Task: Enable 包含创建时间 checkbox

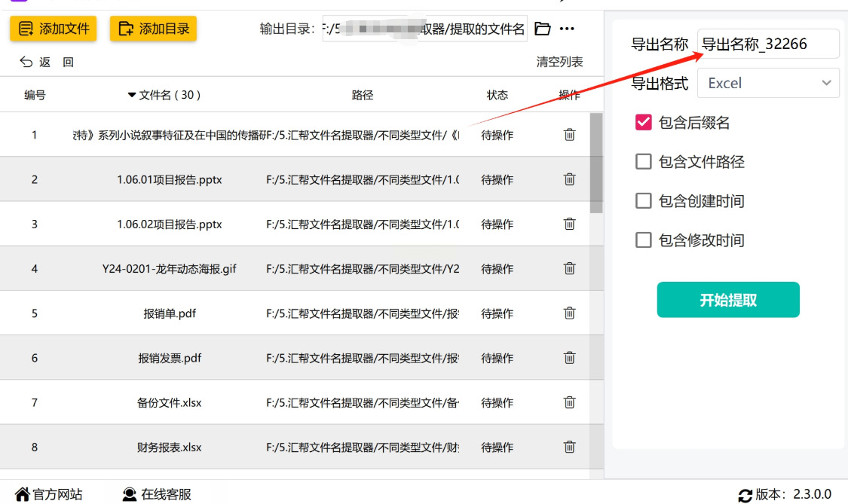Action: pyautogui.click(x=644, y=201)
